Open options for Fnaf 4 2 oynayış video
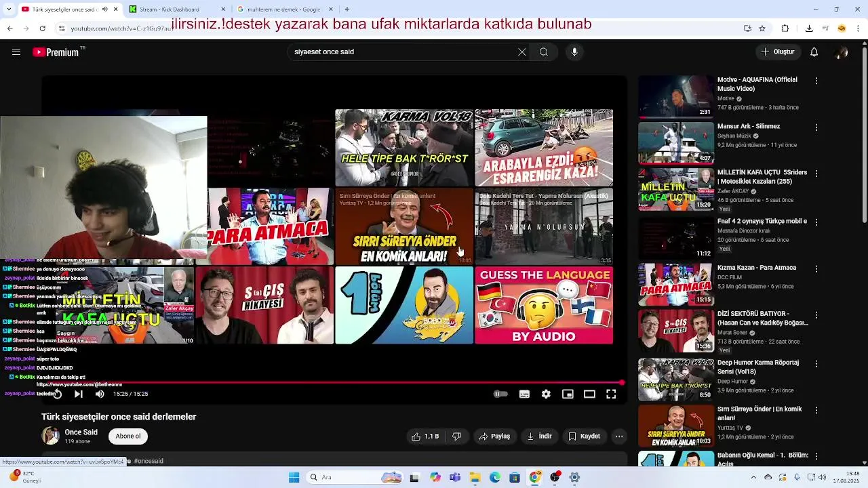Image resolution: width=868 pixels, height=488 pixels. point(816,222)
